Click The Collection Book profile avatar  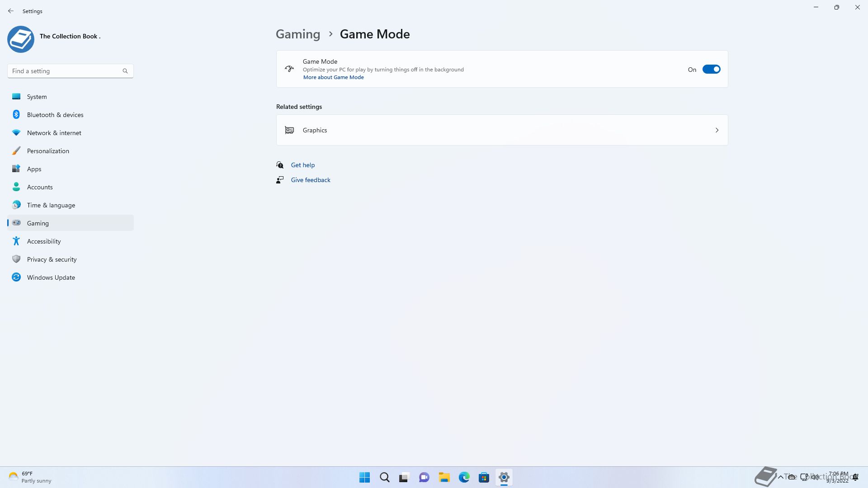21,39
